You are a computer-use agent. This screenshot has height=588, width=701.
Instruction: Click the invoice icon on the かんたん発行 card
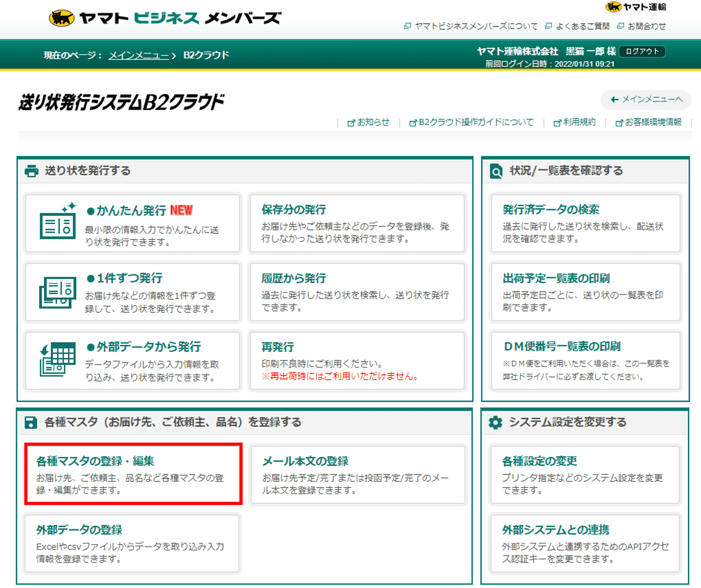point(57,226)
